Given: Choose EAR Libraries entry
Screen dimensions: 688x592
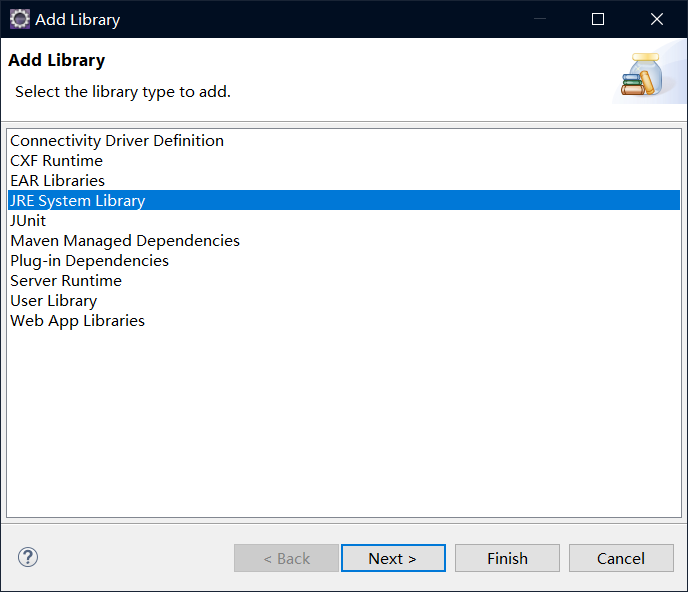Looking at the screenshot, I should coord(57,181).
